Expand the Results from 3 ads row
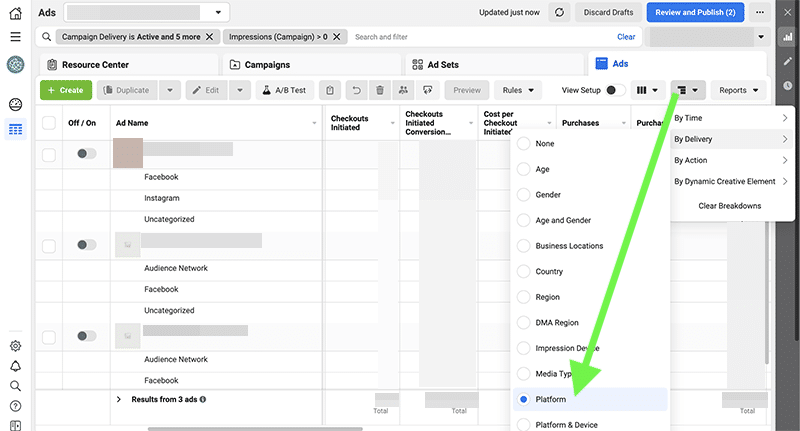Screen dimensions: 800x431 [119, 399]
